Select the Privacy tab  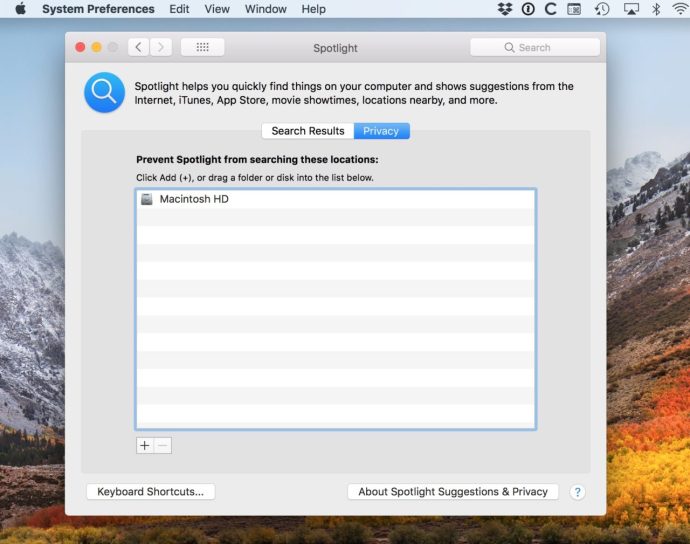click(381, 131)
